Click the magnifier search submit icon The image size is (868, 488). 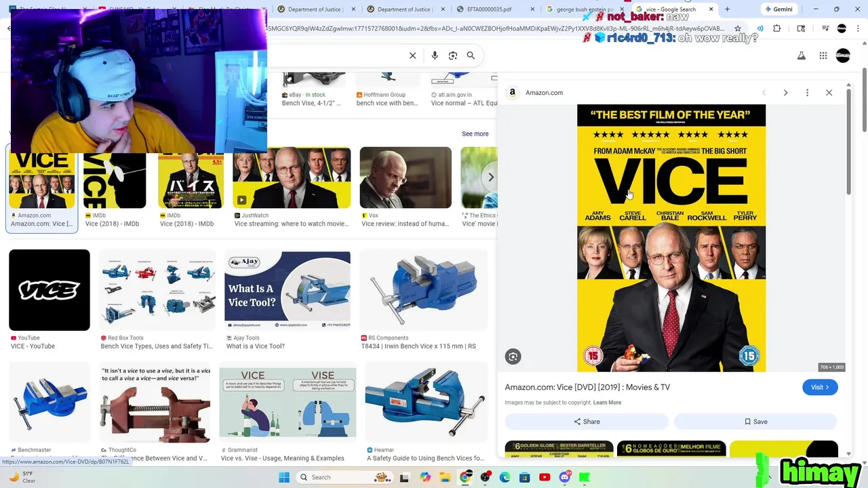click(x=471, y=56)
